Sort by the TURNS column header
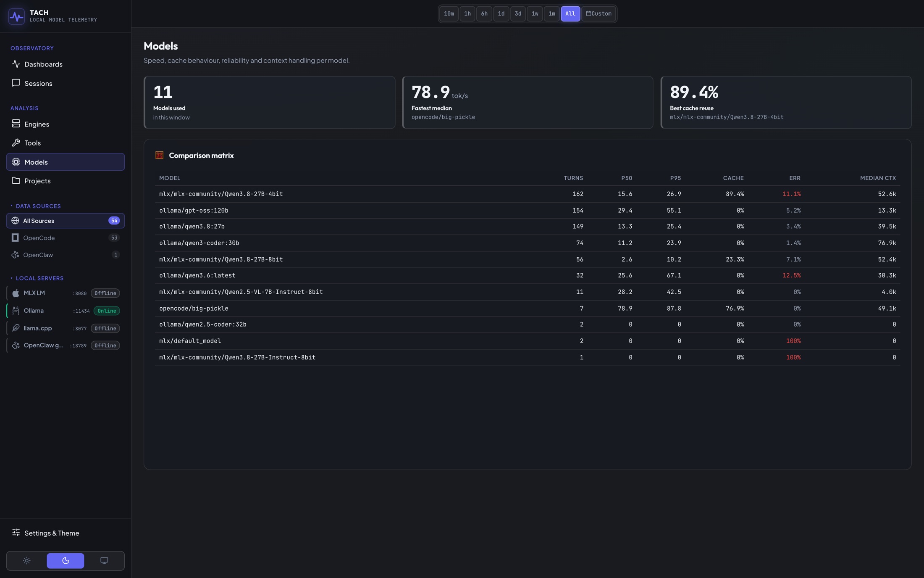This screenshot has height=578, width=924. tap(573, 178)
